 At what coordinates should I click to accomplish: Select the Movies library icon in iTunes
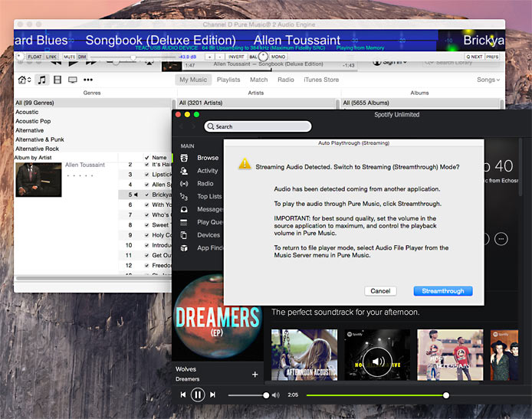click(x=57, y=80)
